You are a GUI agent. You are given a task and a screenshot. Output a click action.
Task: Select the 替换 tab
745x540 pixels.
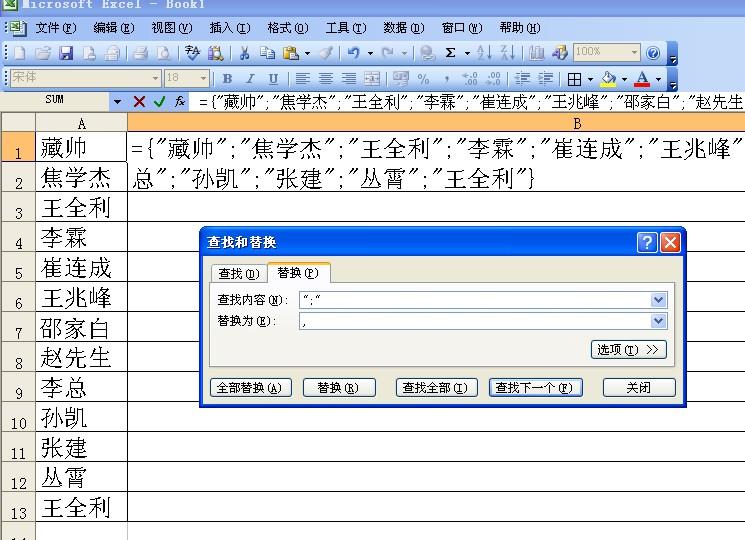pos(298,273)
